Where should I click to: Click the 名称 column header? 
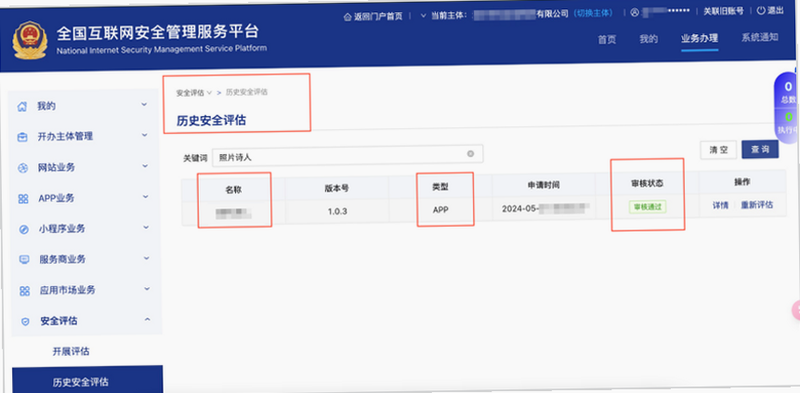tap(234, 189)
